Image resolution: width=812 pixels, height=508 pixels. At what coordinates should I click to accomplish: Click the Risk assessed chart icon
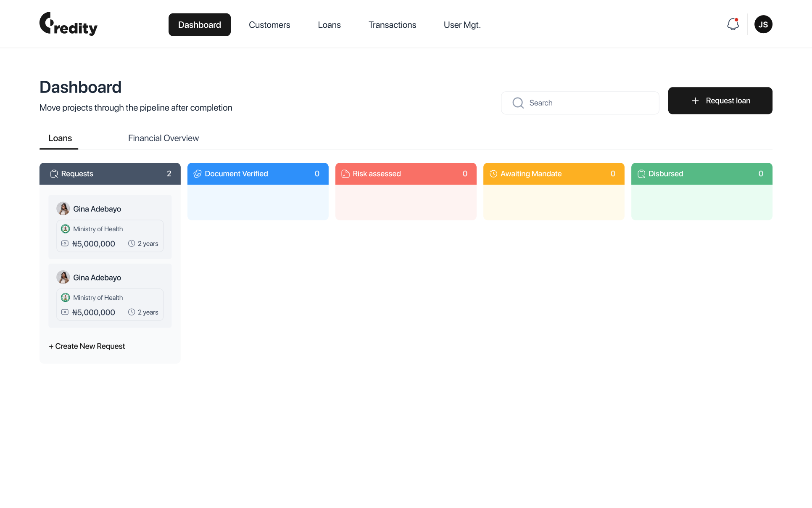pyautogui.click(x=346, y=174)
